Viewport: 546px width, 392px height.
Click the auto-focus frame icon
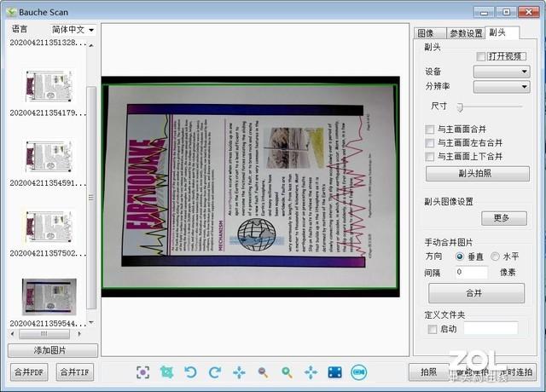(142, 372)
